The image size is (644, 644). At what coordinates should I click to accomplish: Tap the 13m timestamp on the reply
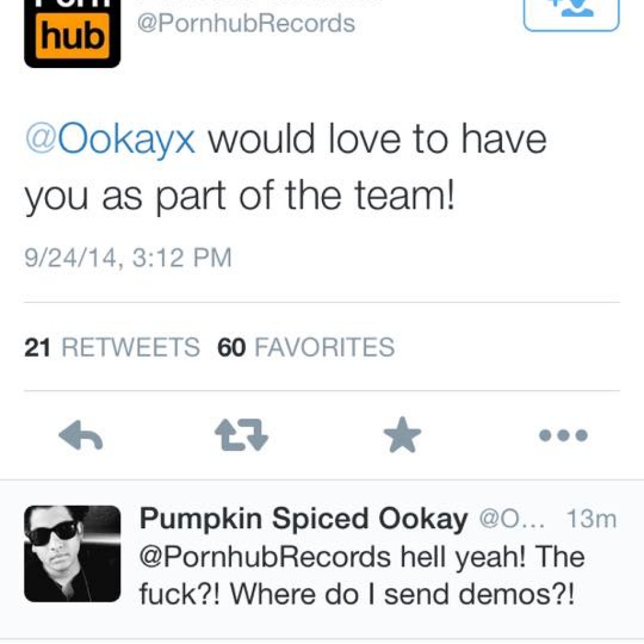coord(591,520)
